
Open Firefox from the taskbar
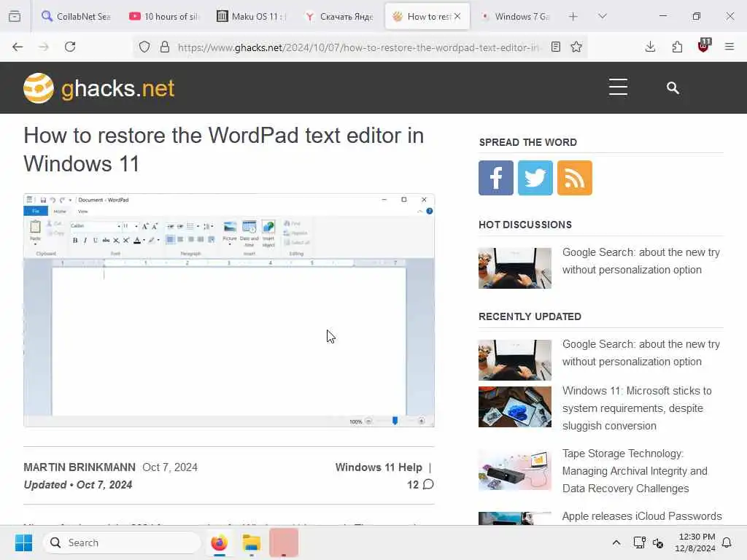click(x=219, y=542)
